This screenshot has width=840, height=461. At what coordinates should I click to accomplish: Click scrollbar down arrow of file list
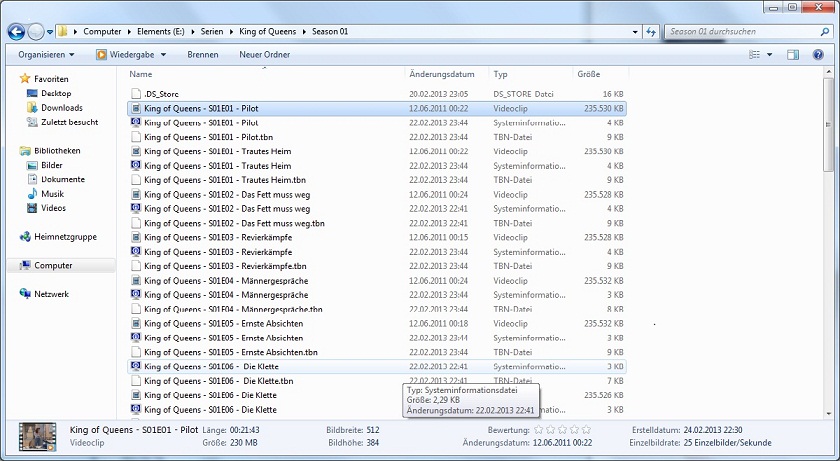(x=829, y=414)
